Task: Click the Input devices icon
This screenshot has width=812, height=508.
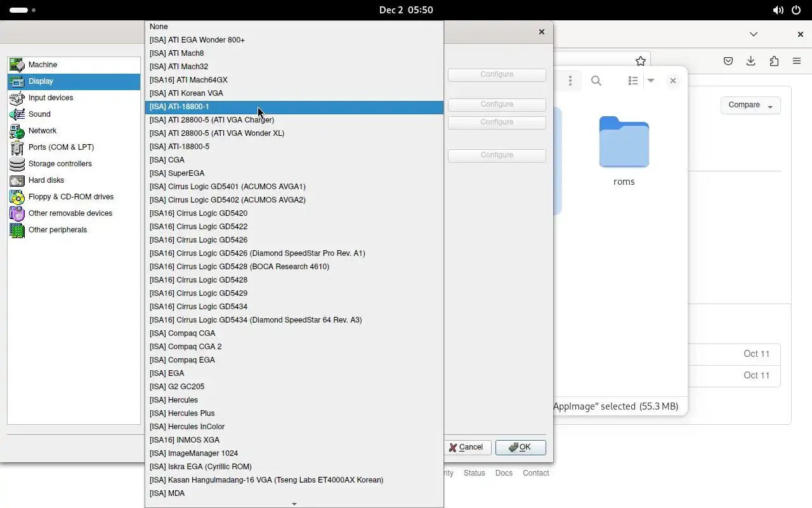Action: [x=17, y=98]
